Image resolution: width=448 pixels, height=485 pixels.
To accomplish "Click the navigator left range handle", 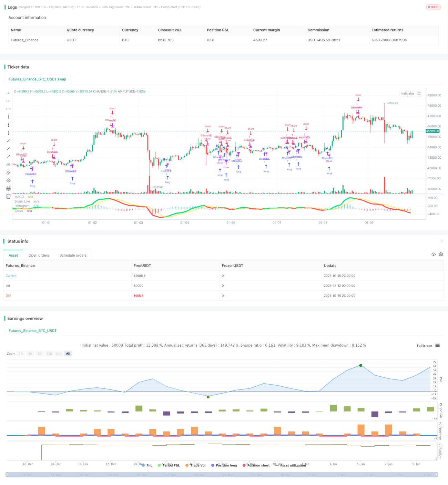I will 7,475.
